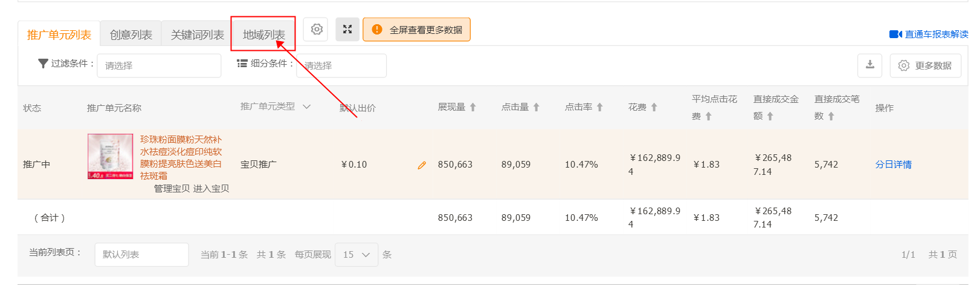Click the 宝贝推广 unit type cell
The width and height of the screenshot is (980, 285).
(x=259, y=165)
